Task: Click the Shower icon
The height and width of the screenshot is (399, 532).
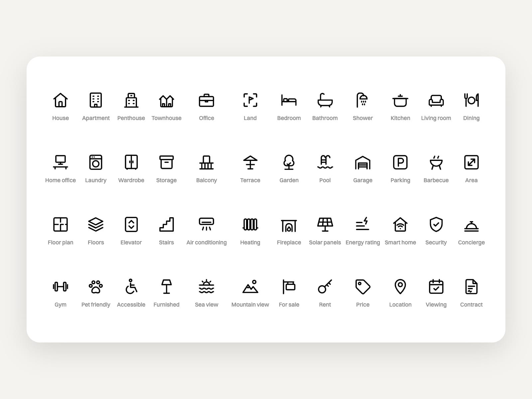Action: 362,100
